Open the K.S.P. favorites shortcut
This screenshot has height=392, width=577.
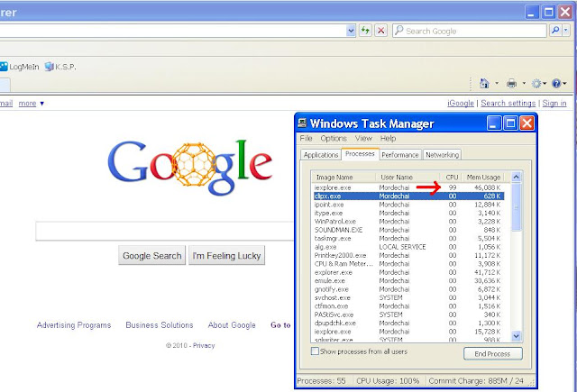(60, 67)
